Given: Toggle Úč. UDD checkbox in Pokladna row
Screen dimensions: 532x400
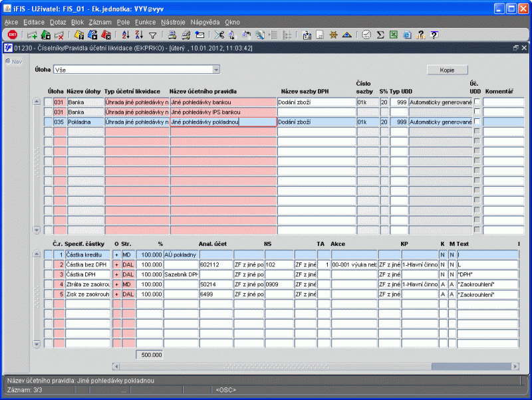Looking at the screenshot, I should click(x=477, y=122).
